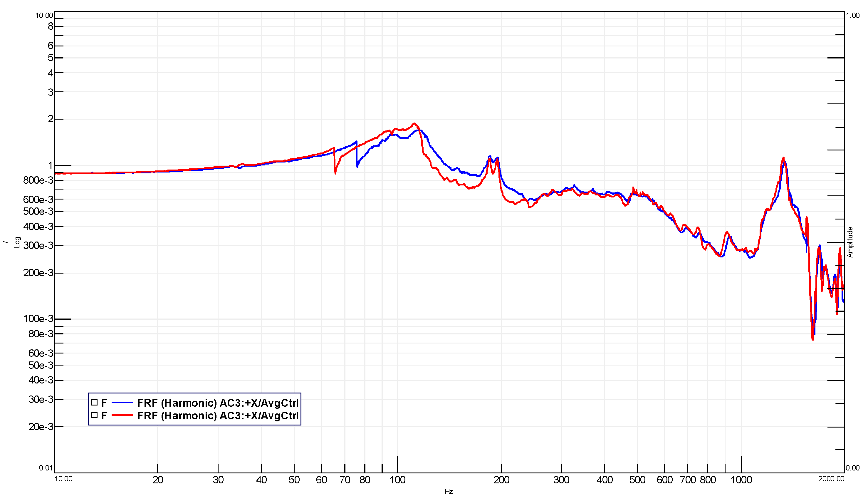Click the blue line swatch in legend
The width and height of the screenshot is (868, 501).
[122, 402]
